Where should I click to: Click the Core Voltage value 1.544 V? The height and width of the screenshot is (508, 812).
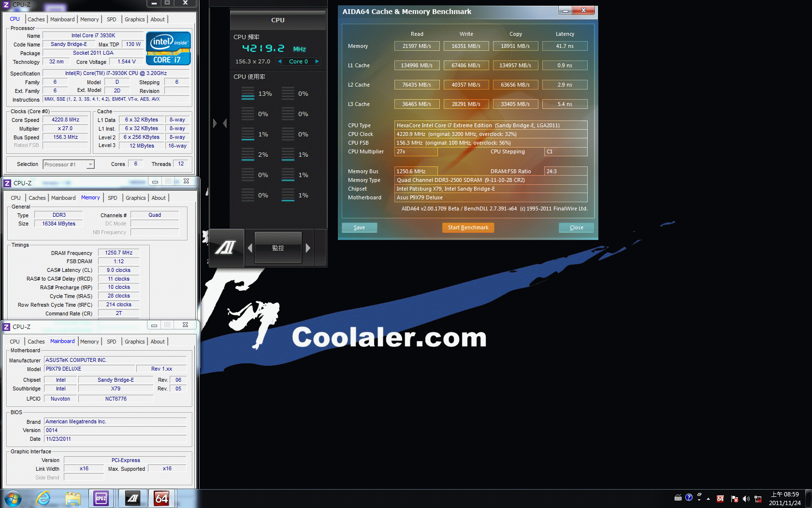[127, 61]
